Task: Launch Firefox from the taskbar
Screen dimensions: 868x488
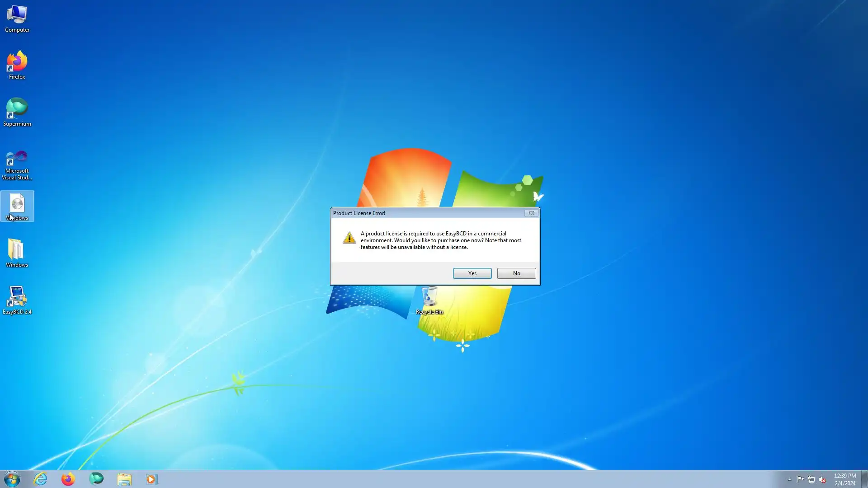Action: (68, 479)
